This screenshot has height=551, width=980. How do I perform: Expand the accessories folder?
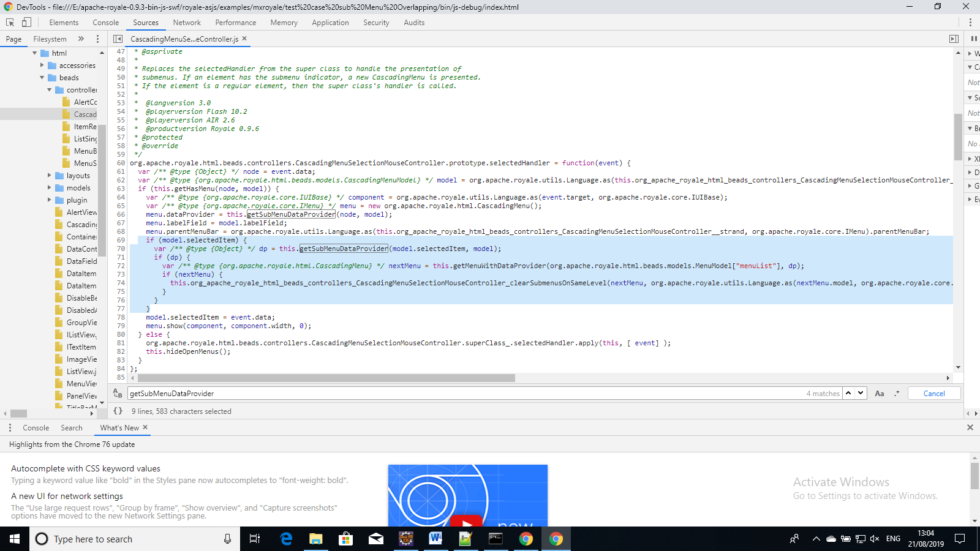(x=42, y=66)
